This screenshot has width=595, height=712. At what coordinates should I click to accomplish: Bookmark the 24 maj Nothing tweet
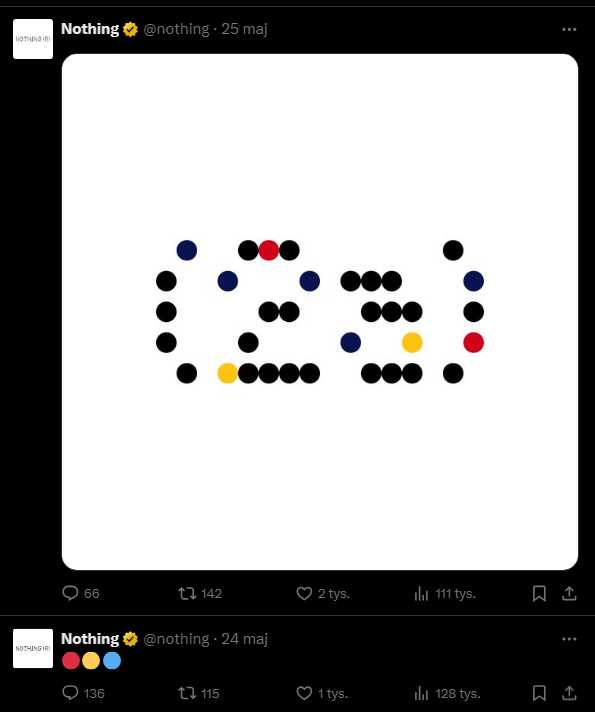click(539, 693)
